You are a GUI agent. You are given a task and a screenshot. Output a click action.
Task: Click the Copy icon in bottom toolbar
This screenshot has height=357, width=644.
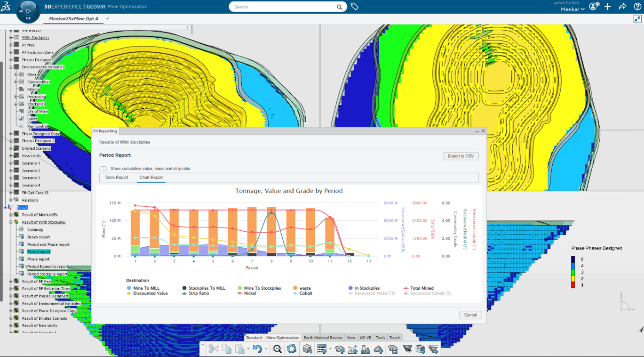(227, 349)
